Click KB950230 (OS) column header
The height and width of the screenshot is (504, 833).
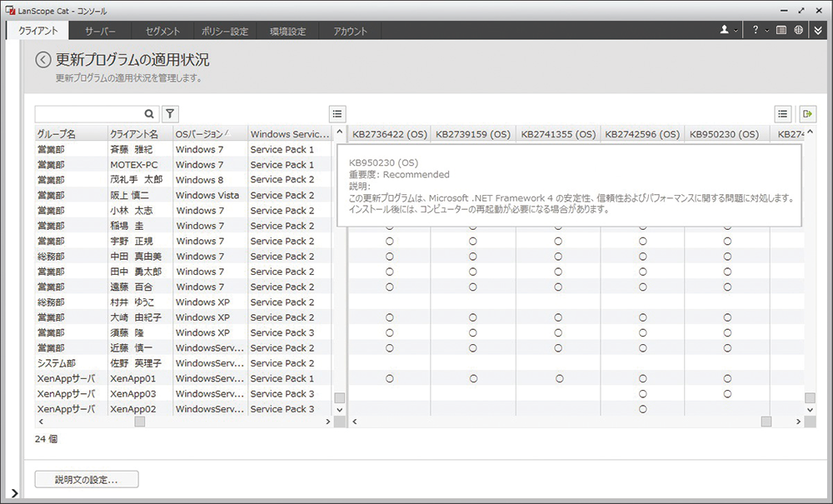pyautogui.click(x=726, y=134)
